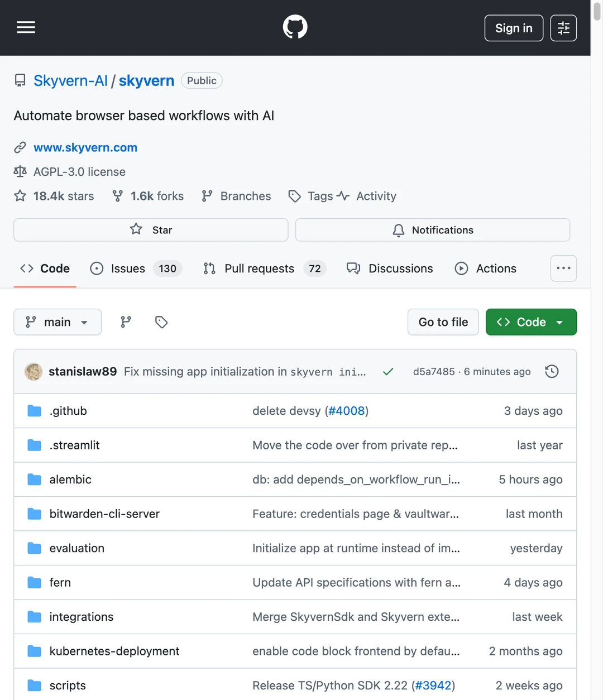Open the Skyvern-AI organization link
Screen dimensions: 603x700
click(x=70, y=81)
